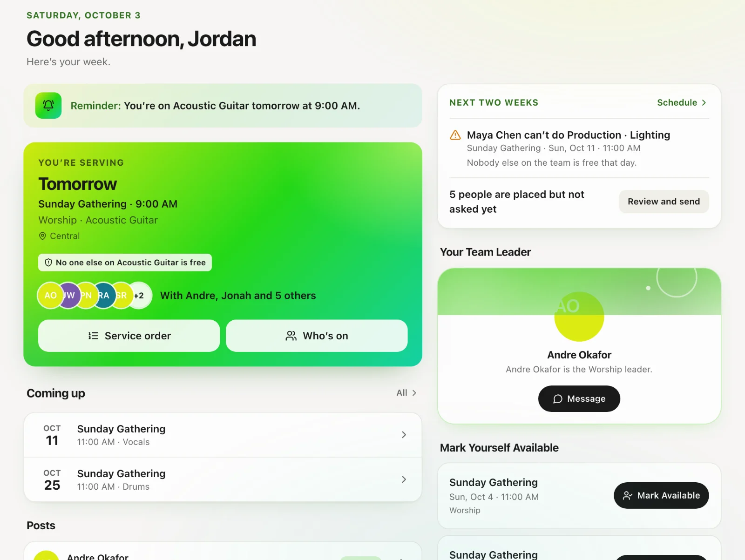Mark Available for Sun, Oct 4 gathering

[x=661, y=496]
